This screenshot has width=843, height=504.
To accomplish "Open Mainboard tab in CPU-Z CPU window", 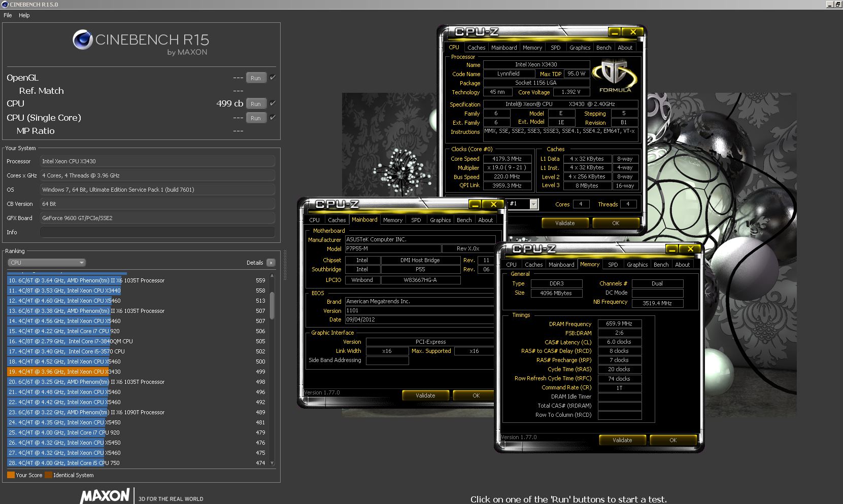I will tap(504, 48).
